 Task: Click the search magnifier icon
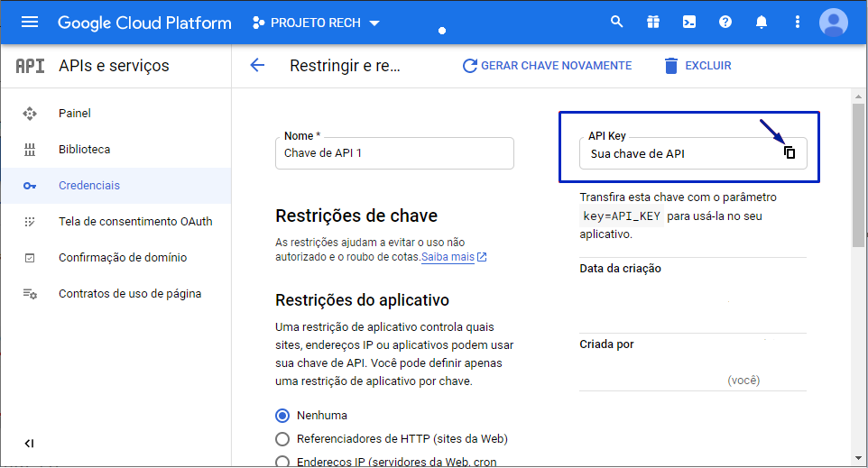616,23
